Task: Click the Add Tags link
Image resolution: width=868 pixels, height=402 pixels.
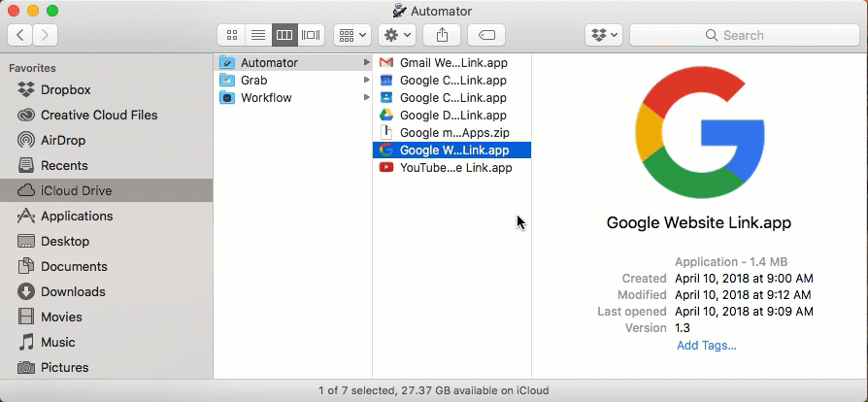Action: pyautogui.click(x=706, y=345)
